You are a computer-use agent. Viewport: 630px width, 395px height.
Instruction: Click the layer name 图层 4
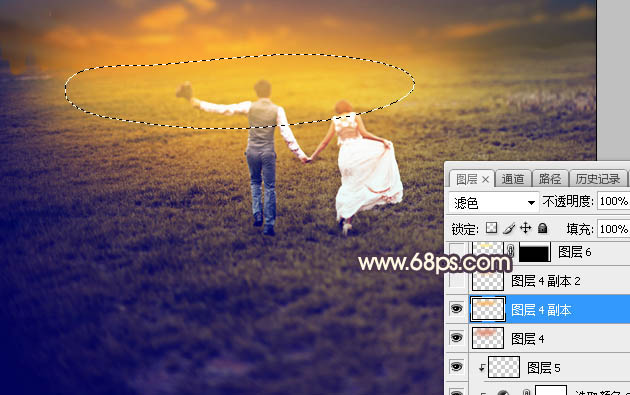(528, 339)
